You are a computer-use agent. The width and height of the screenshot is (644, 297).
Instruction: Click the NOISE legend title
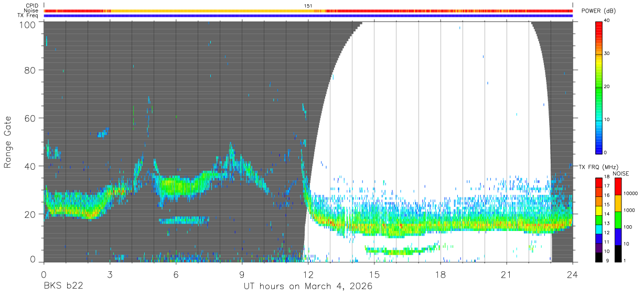tap(621, 173)
